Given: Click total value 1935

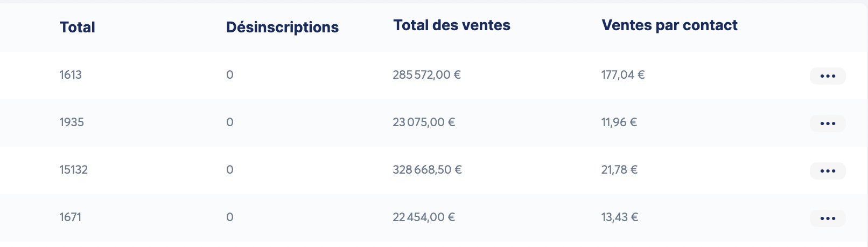Looking at the screenshot, I should pos(72,122).
